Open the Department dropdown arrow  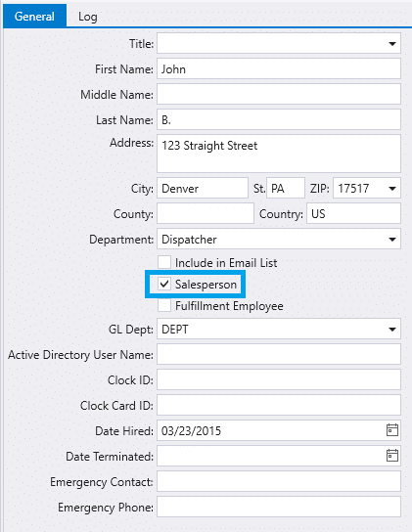[392, 240]
